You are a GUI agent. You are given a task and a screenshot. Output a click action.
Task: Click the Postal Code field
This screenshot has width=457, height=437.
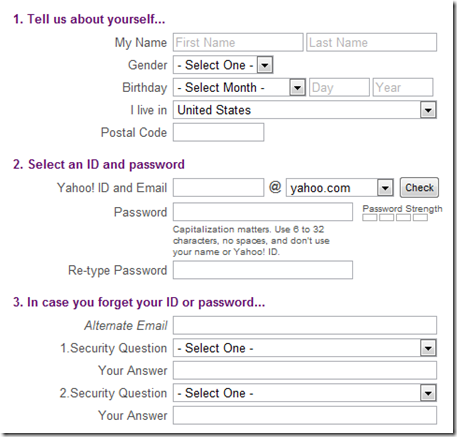click(x=218, y=132)
